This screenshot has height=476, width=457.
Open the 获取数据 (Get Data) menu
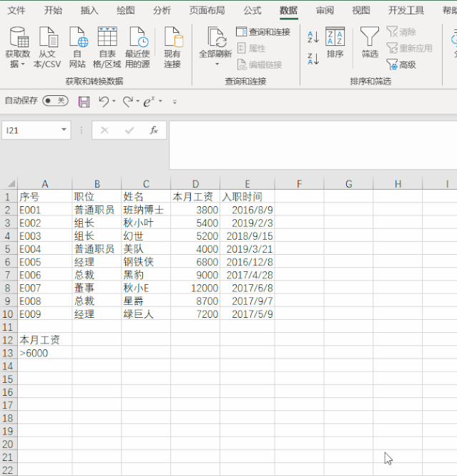[x=18, y=47]
